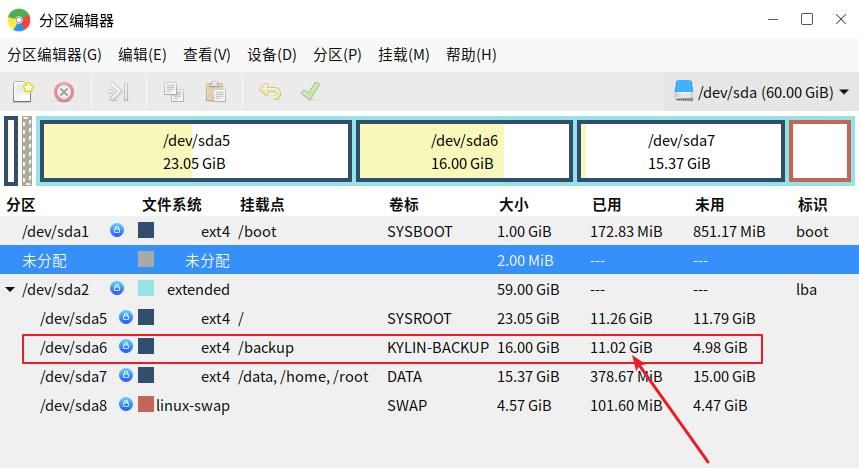The height and width of the screenshot is (468, 859).
Task: Click the copy partition toolbar icon
Action: pyautogui.click(x=174, y=92)
